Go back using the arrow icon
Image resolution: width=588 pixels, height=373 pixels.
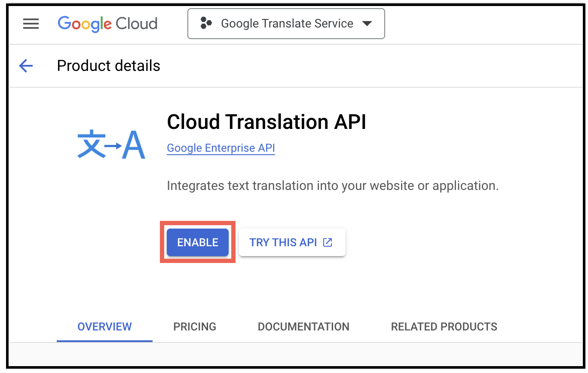point(26,66)
